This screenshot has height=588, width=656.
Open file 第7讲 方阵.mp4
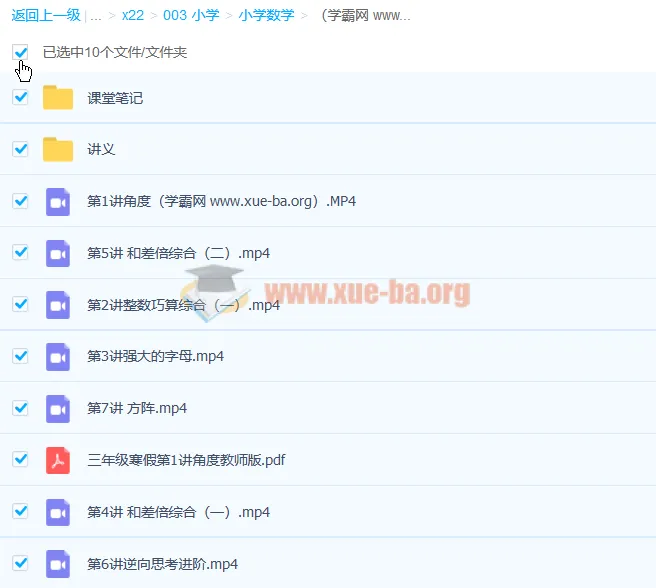click(x=137, y=408)
